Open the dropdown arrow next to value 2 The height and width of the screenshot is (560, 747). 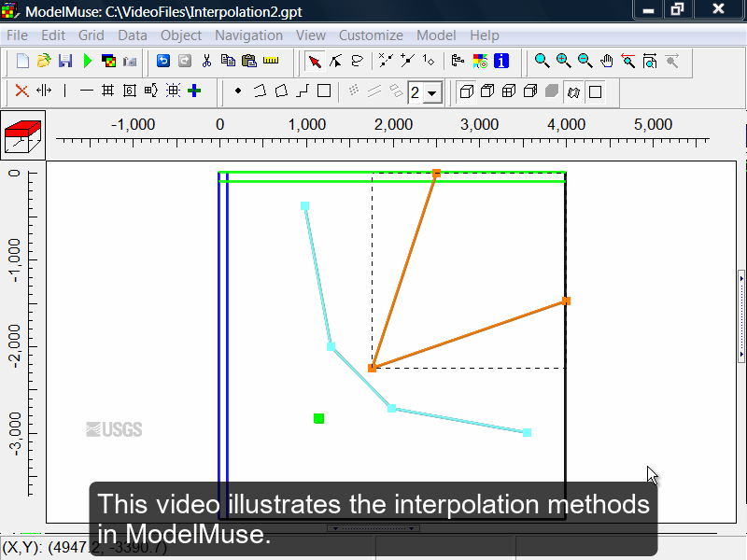click(x=431, y=93)
